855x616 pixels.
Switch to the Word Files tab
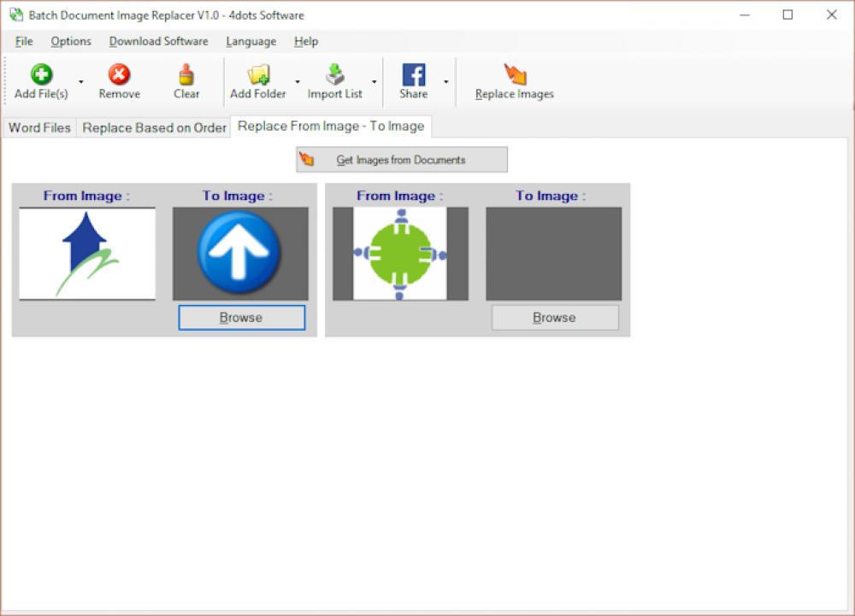click(x=38, y=127)
